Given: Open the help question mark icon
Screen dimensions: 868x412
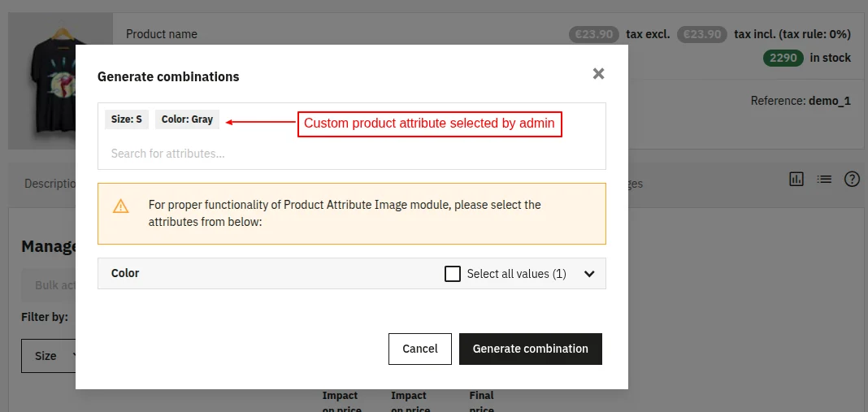Looking at the screenshot, I should [x=852, y=179].
